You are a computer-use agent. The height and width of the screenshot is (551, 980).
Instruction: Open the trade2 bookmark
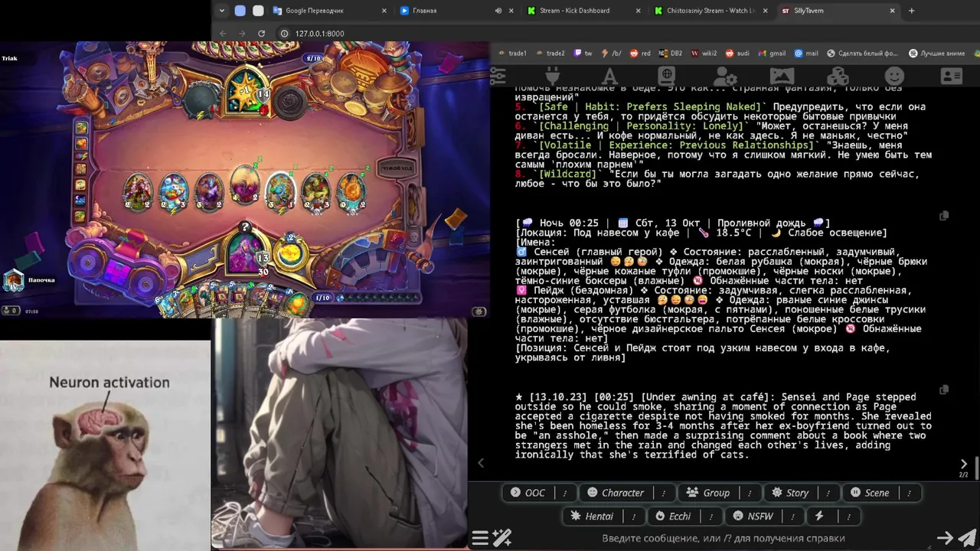(x=550, y=54)
